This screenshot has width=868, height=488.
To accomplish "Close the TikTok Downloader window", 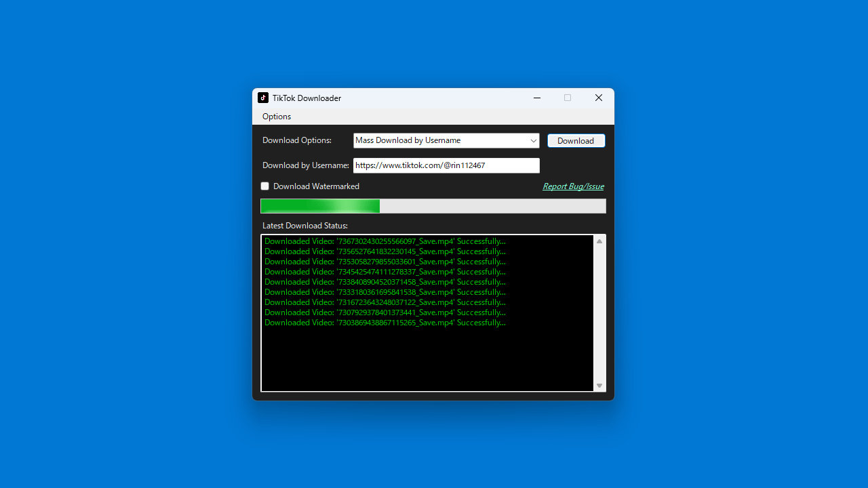I will click(599, 98).
